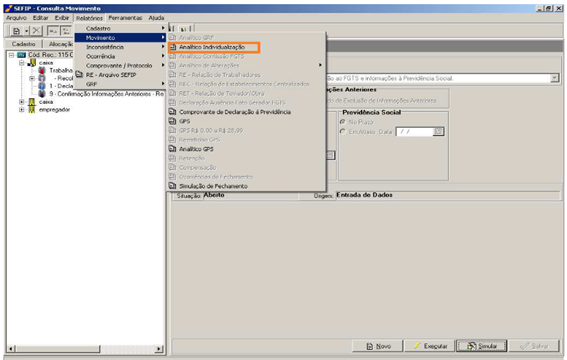
Task: Click the Cód. Rec. 115 node icon
Action: click(x=22, y=55)
